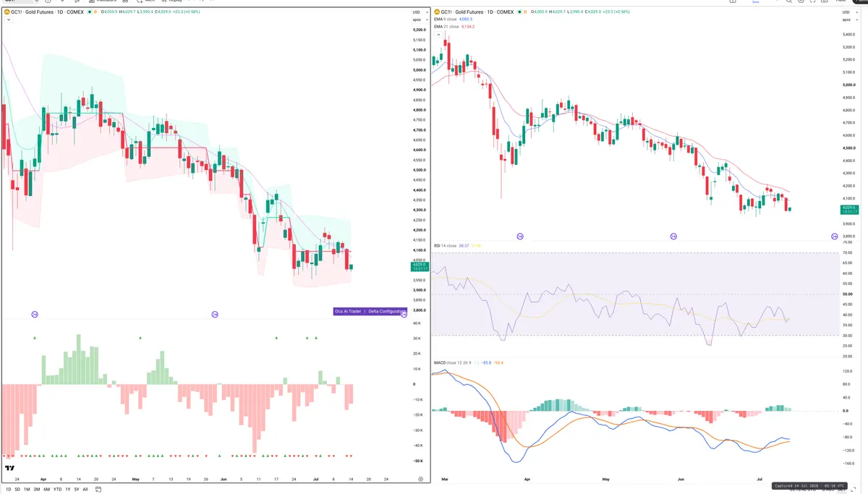Click the EMA 21 close indicator label

coord(445,26)
